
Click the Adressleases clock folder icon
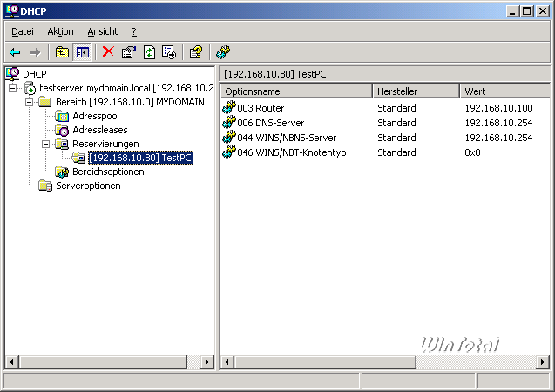tap(62, 130)
